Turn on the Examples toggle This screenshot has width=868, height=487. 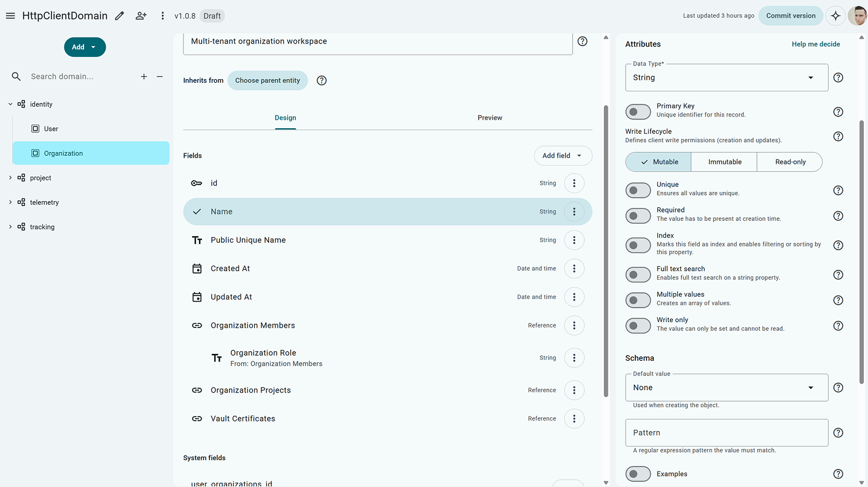point(638,474)
